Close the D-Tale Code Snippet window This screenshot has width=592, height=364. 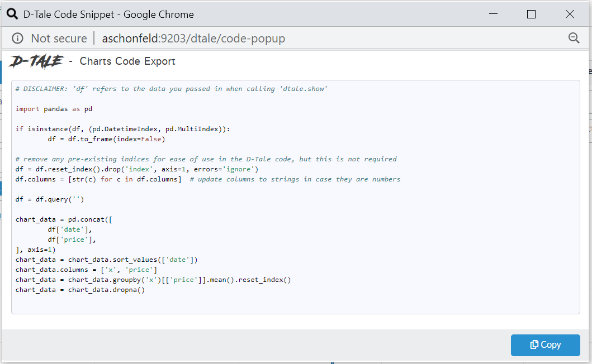tap(570, 14)
